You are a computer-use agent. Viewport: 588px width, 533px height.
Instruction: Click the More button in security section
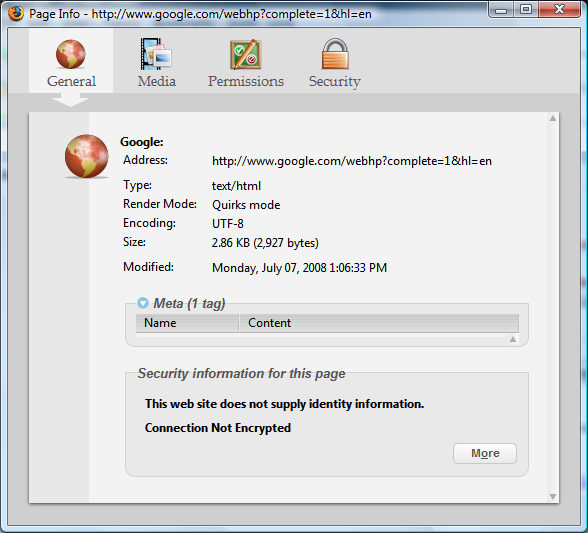(x=485, y=453)
